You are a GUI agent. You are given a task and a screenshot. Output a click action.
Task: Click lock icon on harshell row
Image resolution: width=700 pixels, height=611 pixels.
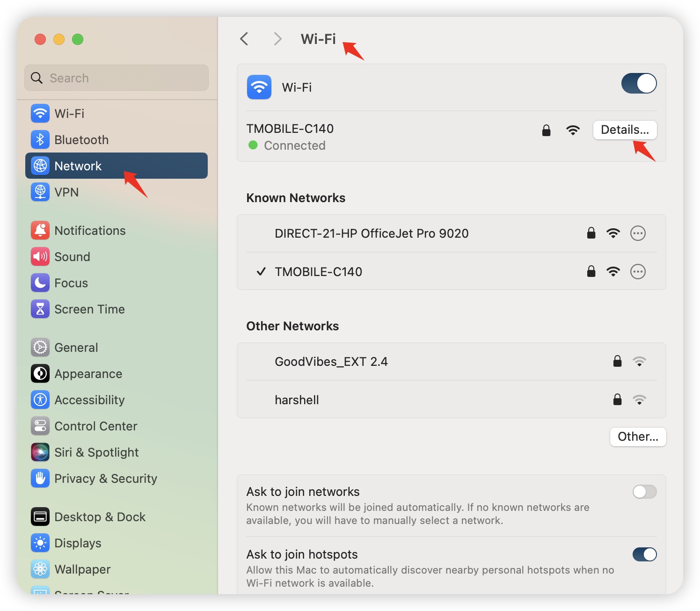(x=618, y=399)
